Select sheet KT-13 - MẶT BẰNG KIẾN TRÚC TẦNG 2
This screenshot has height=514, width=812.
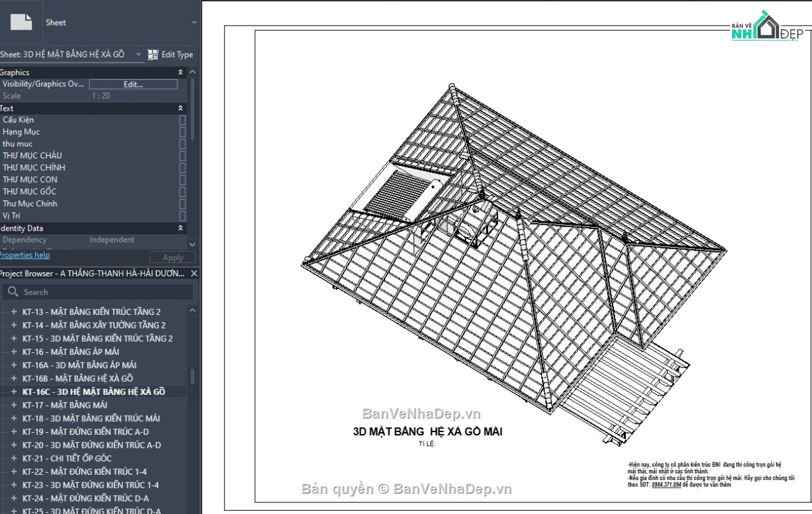click(91, 312)
